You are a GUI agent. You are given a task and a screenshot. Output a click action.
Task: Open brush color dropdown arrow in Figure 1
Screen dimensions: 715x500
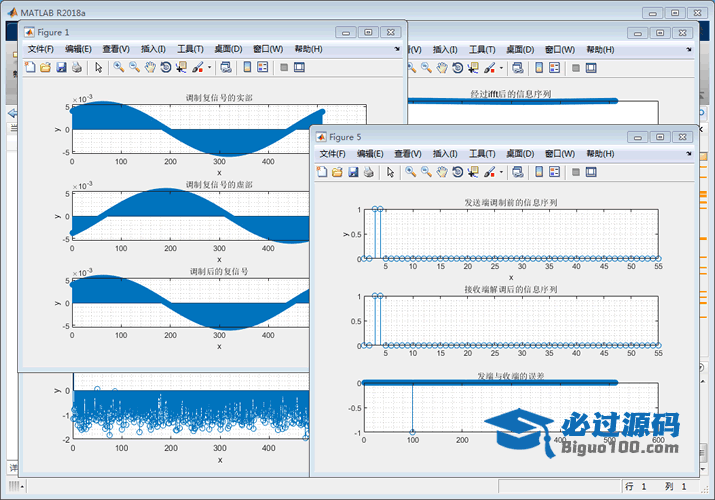(208, 68)
